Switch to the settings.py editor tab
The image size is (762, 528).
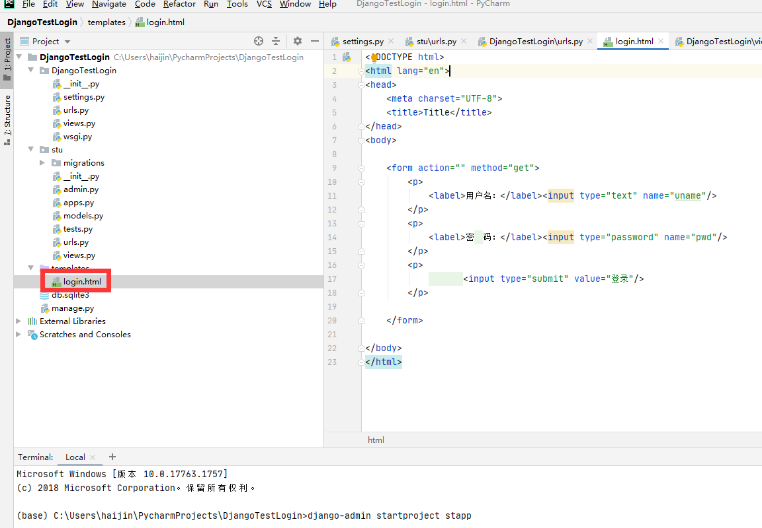coord(363,41)
